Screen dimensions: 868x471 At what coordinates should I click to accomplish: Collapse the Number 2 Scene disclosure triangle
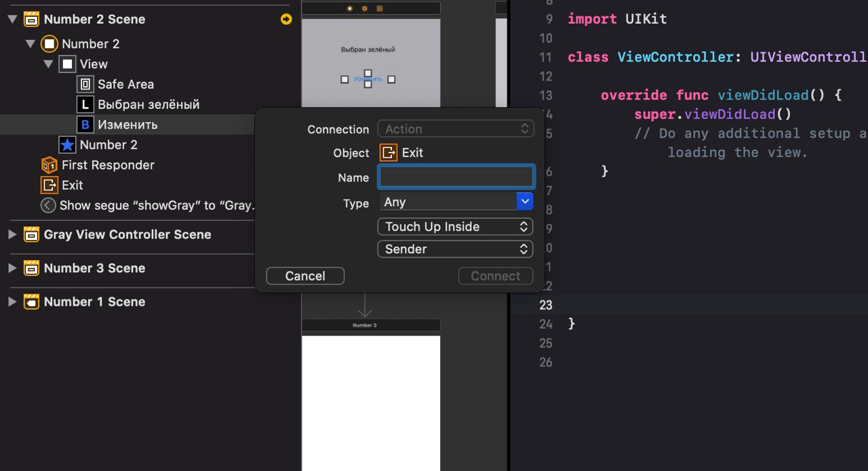coord(12,19)
